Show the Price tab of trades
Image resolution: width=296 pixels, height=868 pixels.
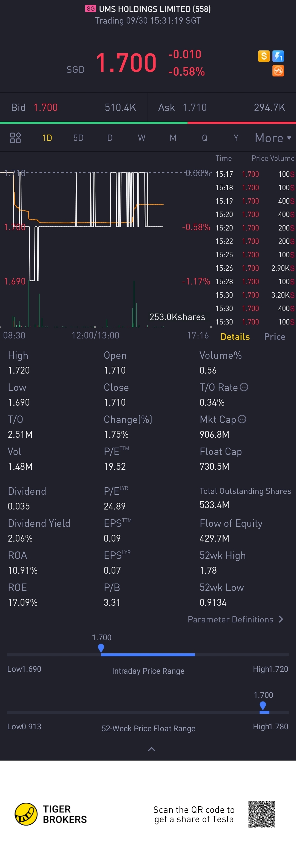(x=274, y=337)
